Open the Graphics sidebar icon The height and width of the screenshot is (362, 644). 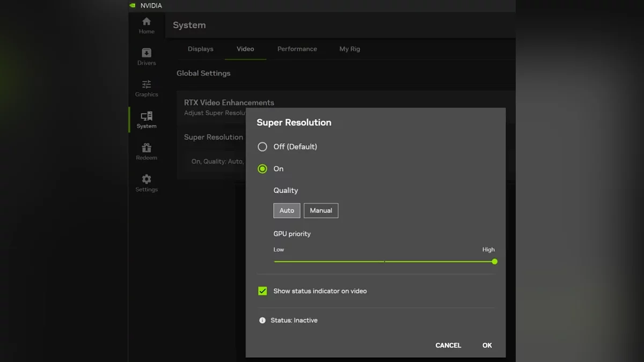pos(147,85)
